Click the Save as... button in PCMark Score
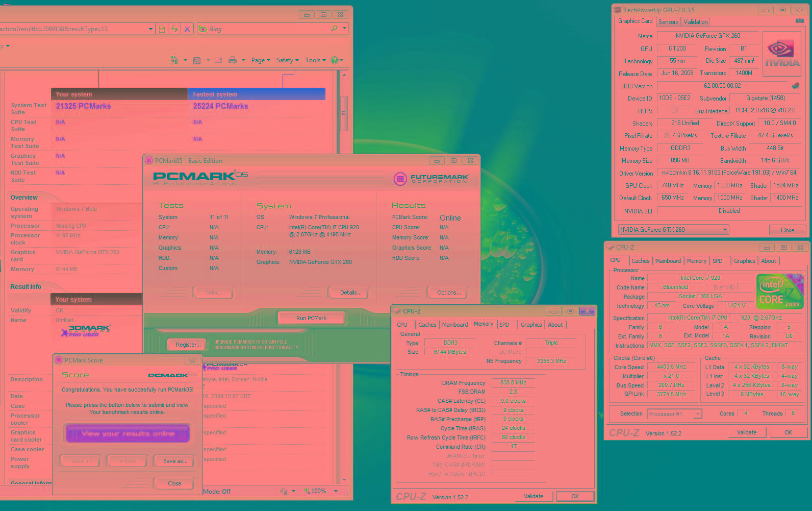 click(x=175, y=461)
